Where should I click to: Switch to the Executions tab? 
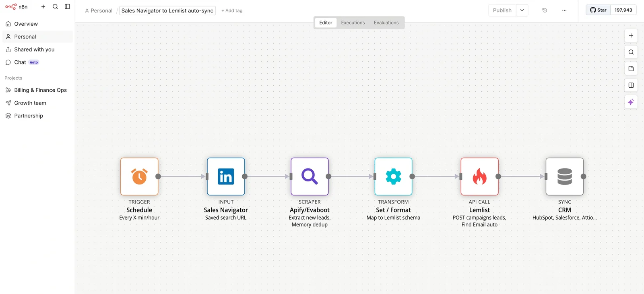353,23
